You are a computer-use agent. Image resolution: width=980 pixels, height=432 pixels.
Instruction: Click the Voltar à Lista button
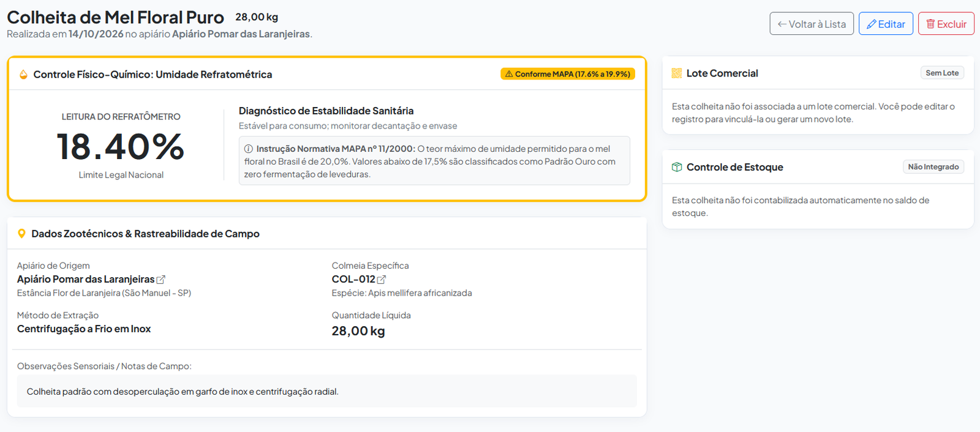tap(812, 24)
